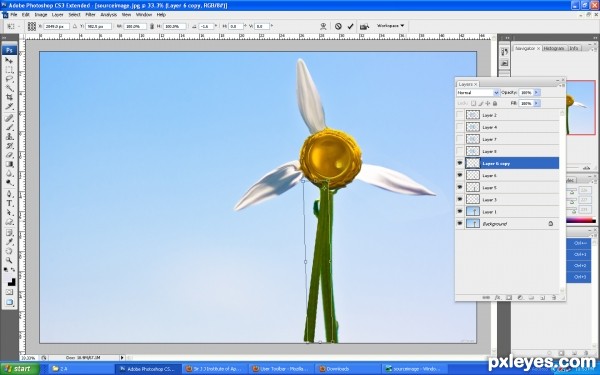
Task: Select the Rectangular Marquee tool
Action: click(x=9, y=70)
